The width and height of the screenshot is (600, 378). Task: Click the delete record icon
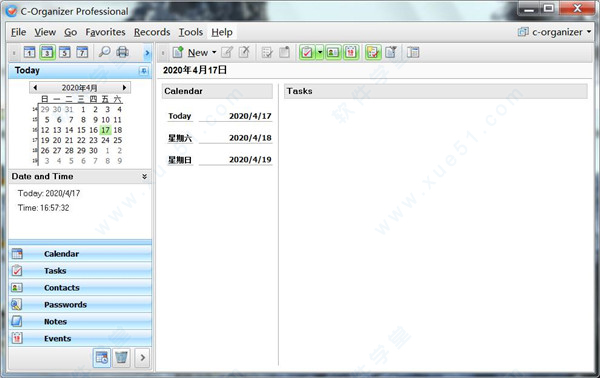coord(244,52)
